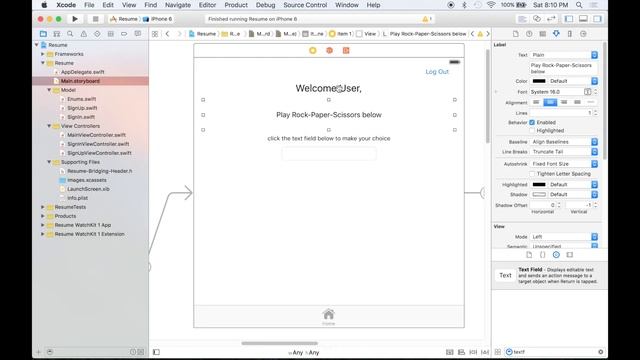The image size is (640, 360).
Task: Hide the Navigator pane
Action: [569, 19]
